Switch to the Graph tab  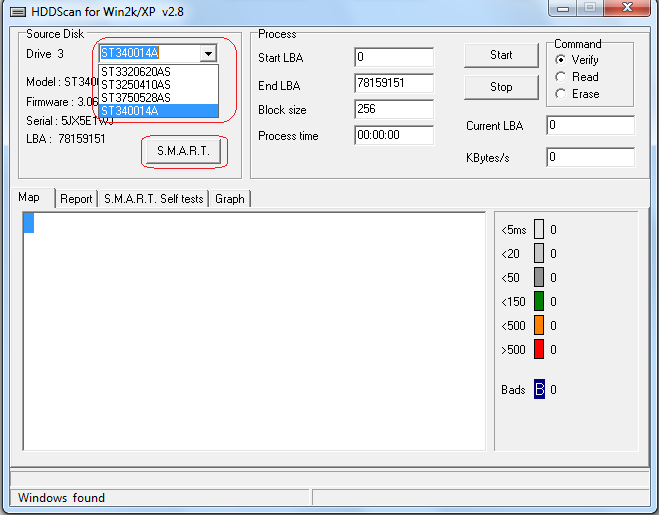(230, 198)
